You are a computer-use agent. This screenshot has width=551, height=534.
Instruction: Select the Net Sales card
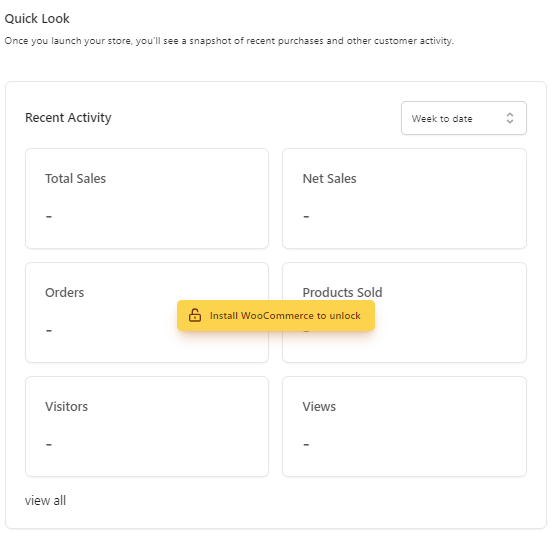[x=404, y=198]
